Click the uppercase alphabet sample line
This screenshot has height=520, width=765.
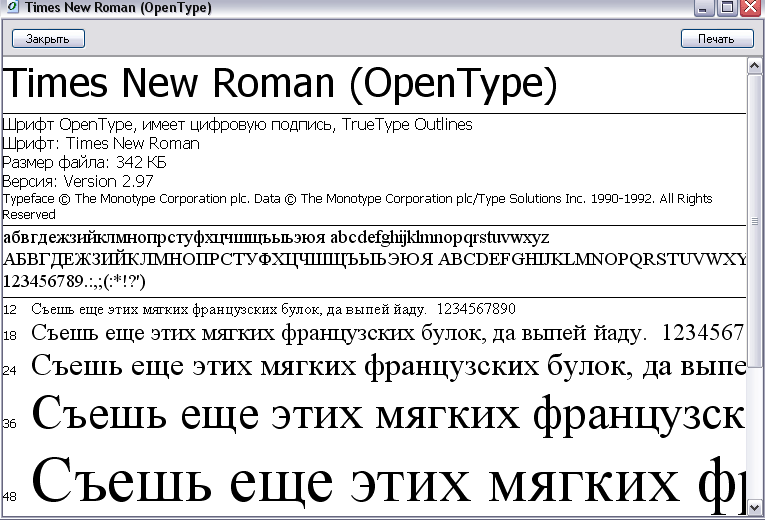pos(374,259)
